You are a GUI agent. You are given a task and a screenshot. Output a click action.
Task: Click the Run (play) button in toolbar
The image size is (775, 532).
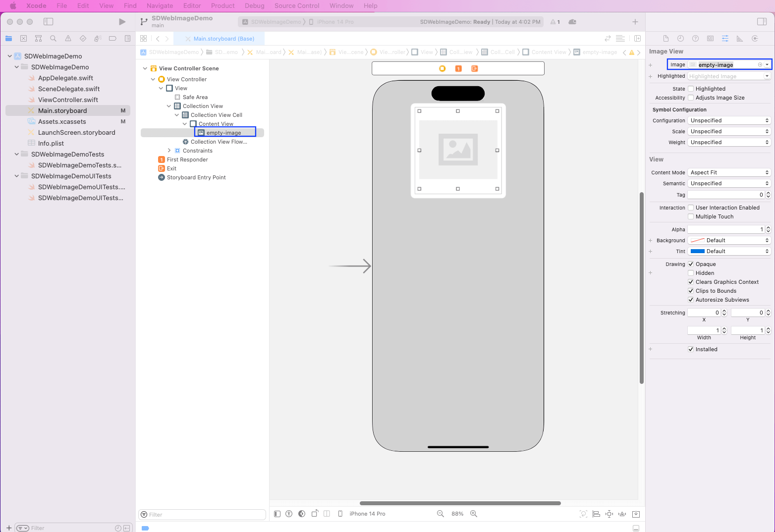[x=122, y=22]
